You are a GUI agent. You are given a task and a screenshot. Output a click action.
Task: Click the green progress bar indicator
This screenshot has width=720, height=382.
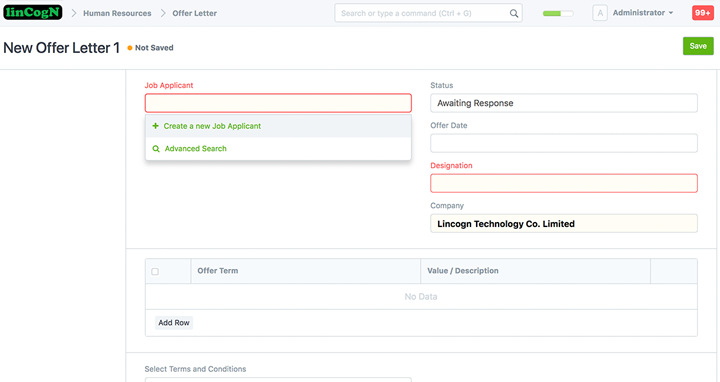click(x=558, y=13)
